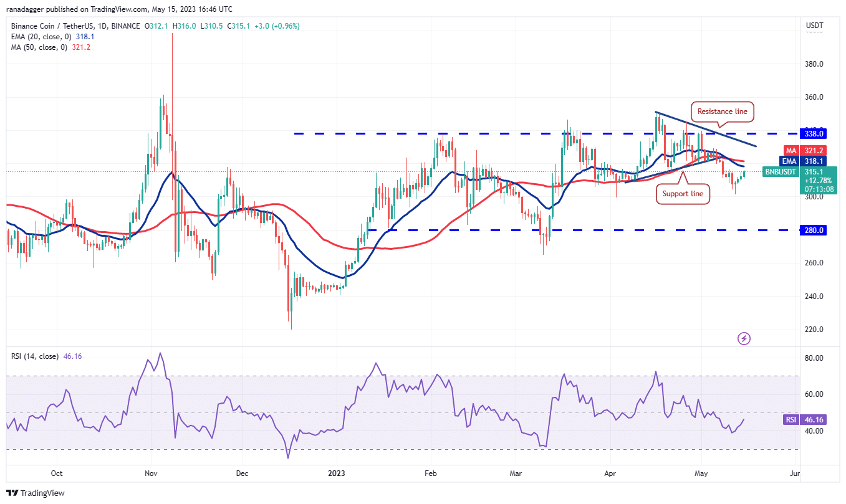Viewport: 846px width, 504px height.
Task: Click the 60.00 RSI axis value
Action: [815, 394]
